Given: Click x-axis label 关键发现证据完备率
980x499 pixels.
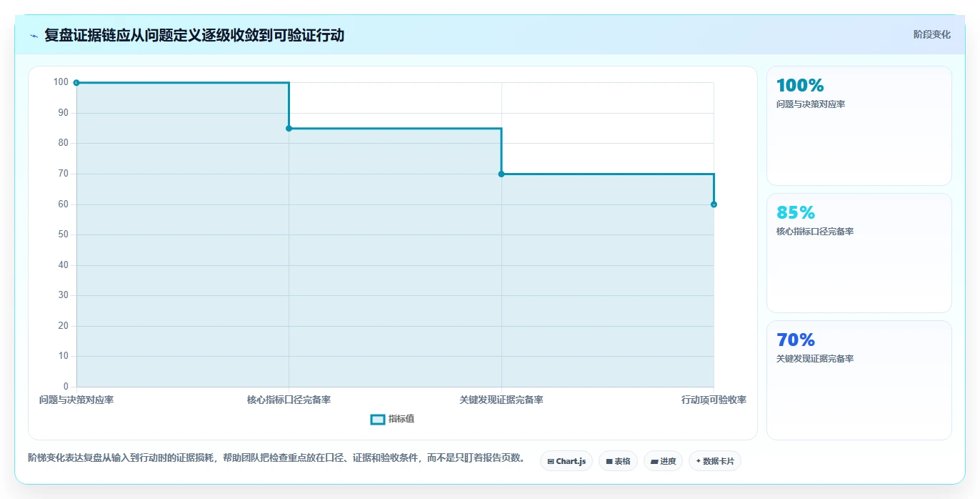Looking at the screenshot, I should [x=501, y=400].
